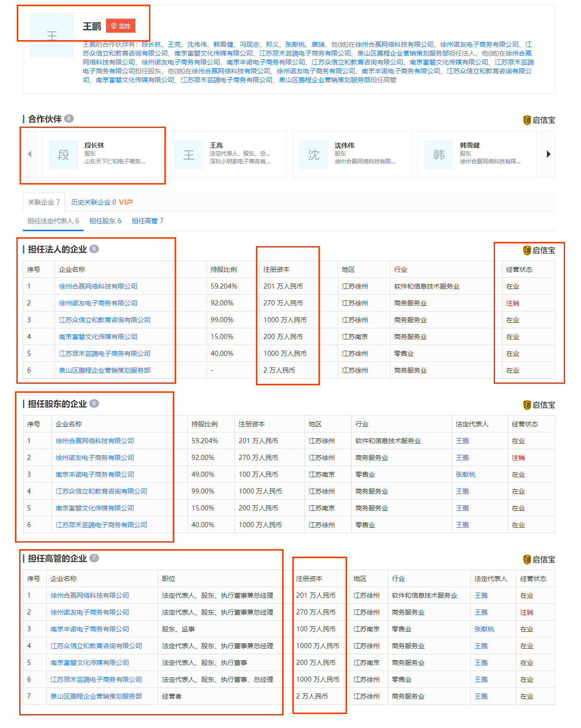
Task: Open 泉山区鹏程企业营销策划服务部 in executive table
Action: point(96,696)
